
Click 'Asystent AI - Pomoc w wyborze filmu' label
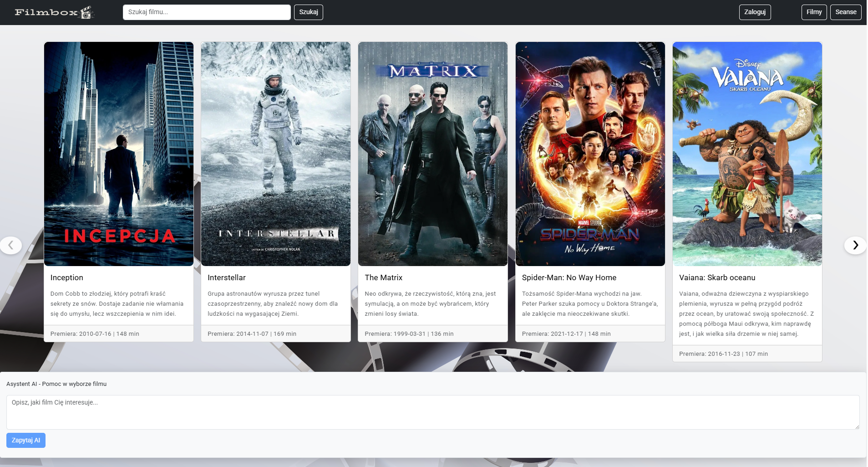click(56, 384)
